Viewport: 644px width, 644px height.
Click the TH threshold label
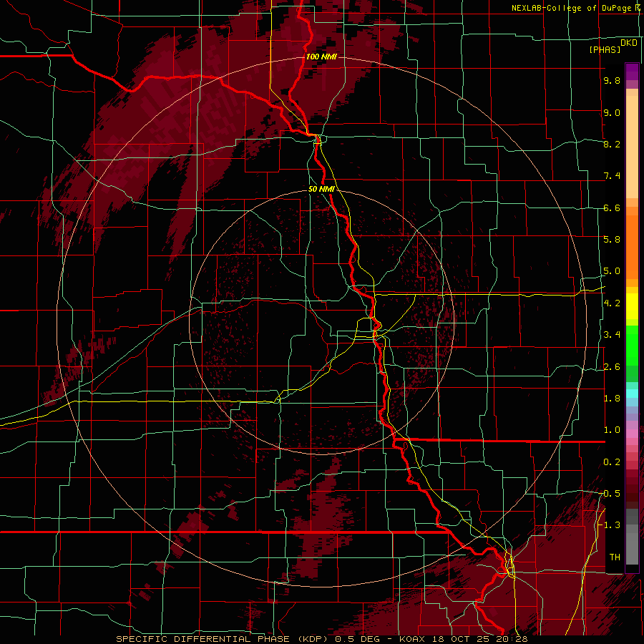click(x=615, y=557)
